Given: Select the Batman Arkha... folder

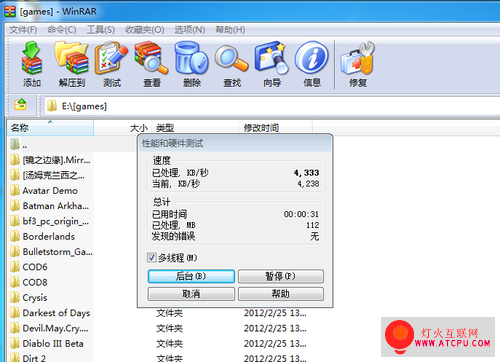Looking at the screenshot, I should [49, 206].
